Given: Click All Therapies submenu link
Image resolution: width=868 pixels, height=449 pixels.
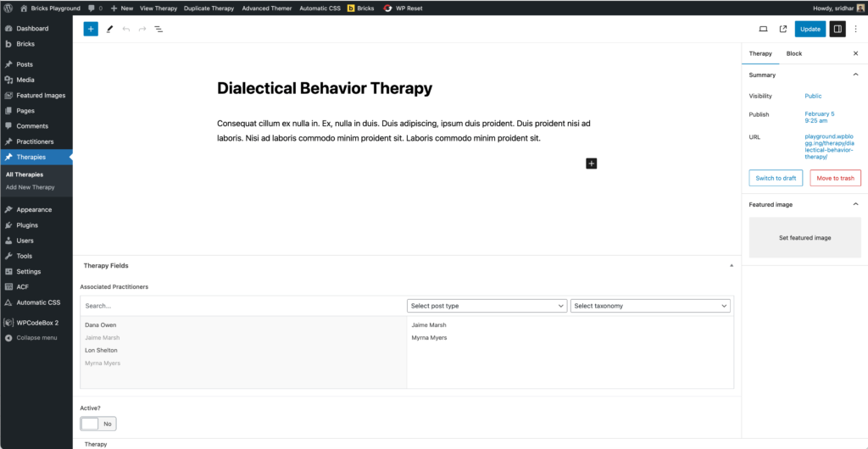Looking at the screenshot, I should [x=25, y=175].
